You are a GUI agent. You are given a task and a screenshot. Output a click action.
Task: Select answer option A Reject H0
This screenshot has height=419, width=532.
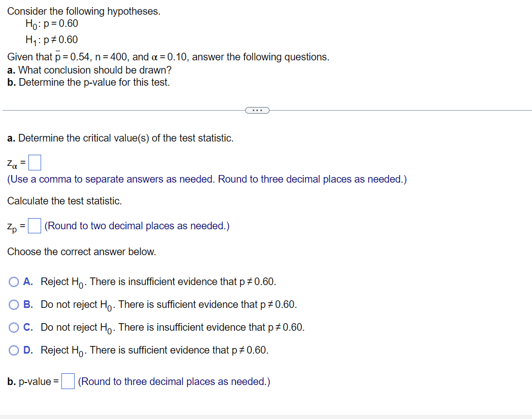(x=14, y=282)
